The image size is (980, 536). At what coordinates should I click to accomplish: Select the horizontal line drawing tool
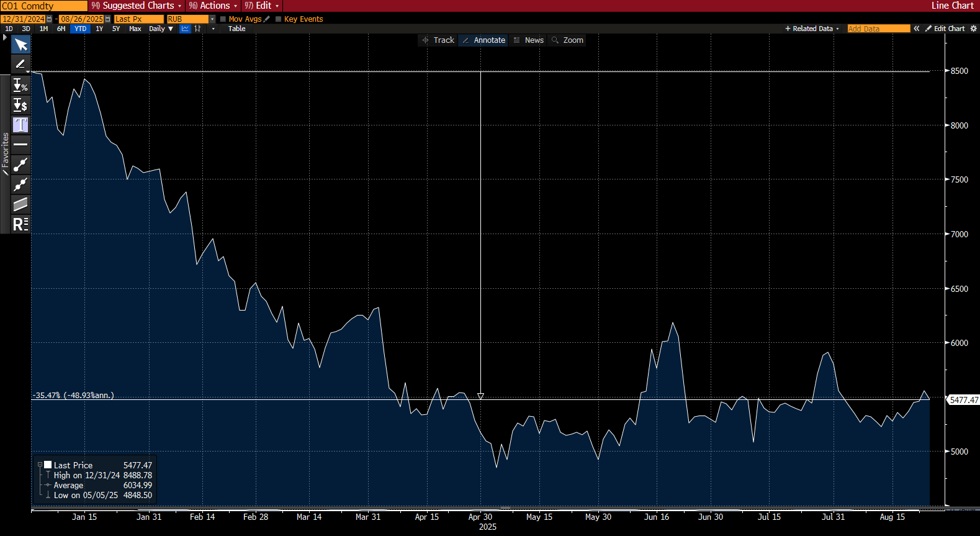point(20,144)
